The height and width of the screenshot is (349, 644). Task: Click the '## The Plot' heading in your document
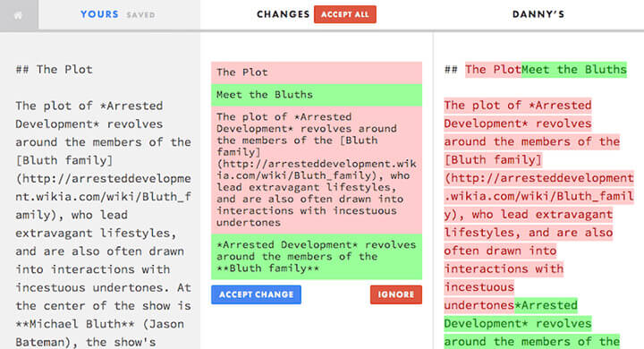pos(55,70)
